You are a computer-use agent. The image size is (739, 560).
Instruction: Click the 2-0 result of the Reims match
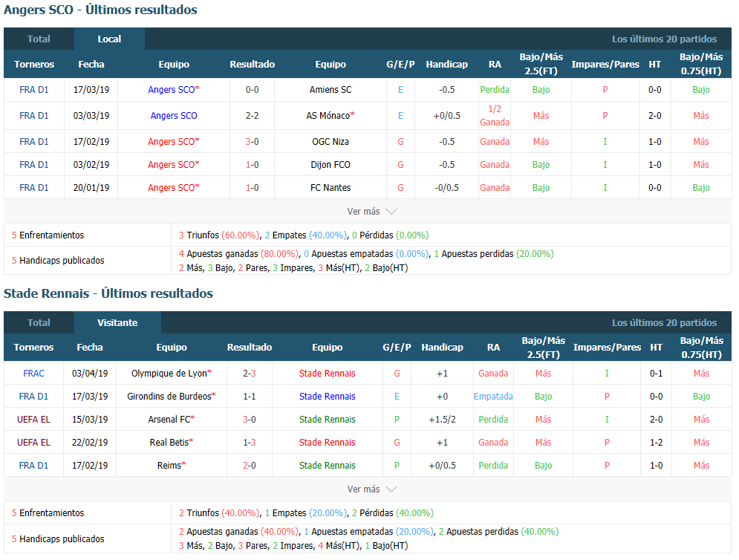(250, 466)
